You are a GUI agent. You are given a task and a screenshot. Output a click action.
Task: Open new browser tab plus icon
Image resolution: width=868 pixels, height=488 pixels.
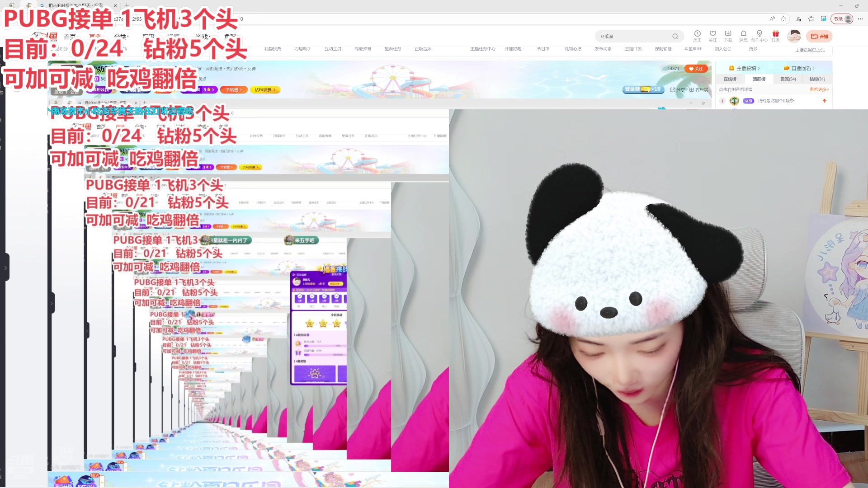[127, 5]
